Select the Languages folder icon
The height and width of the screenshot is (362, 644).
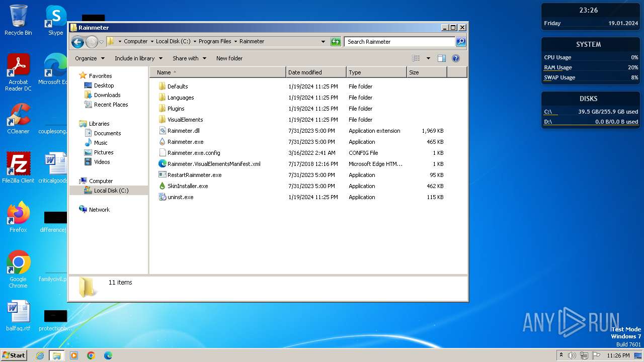[162, 98]
